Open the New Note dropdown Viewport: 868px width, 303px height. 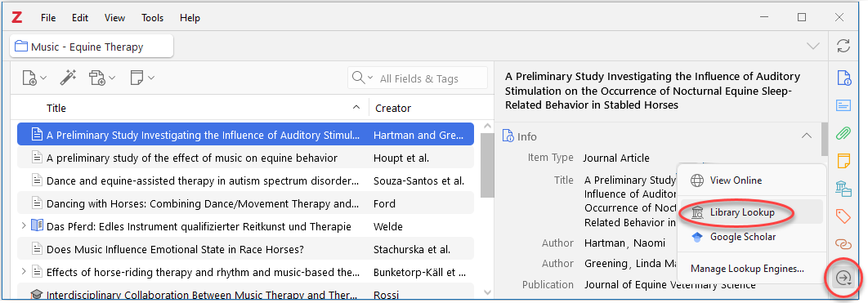click(x=141, y=78)
